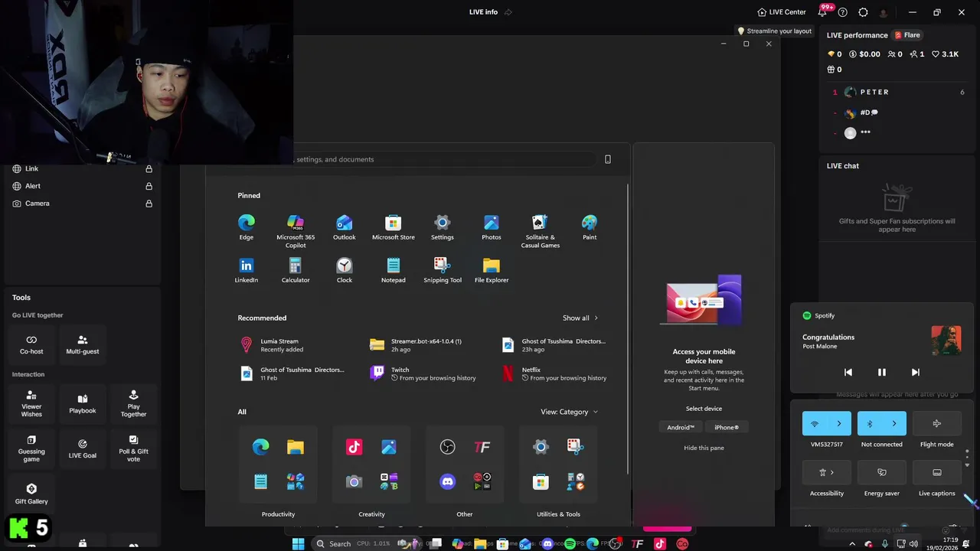
Task: Open TikTok from the taskbar
Action: tap(660, 544)
